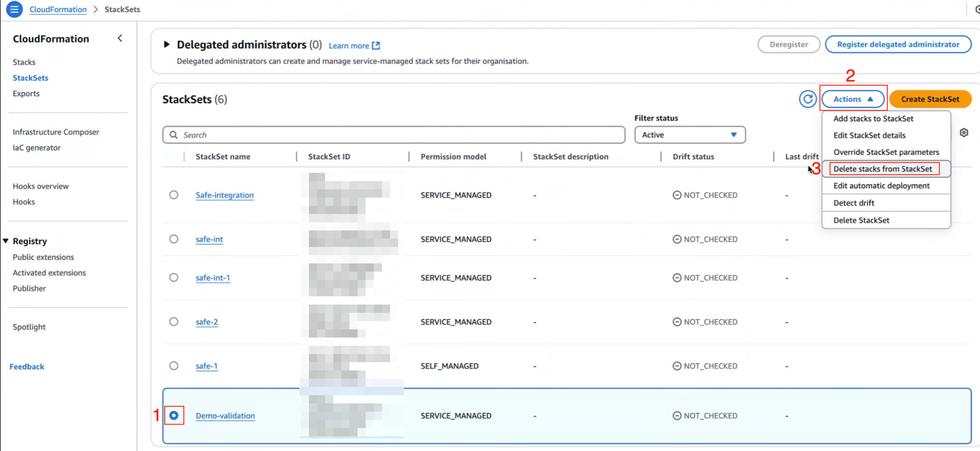This screenshot has height=451, width=980.
Task: Open table preferences gear
Action: coord(964,133)
